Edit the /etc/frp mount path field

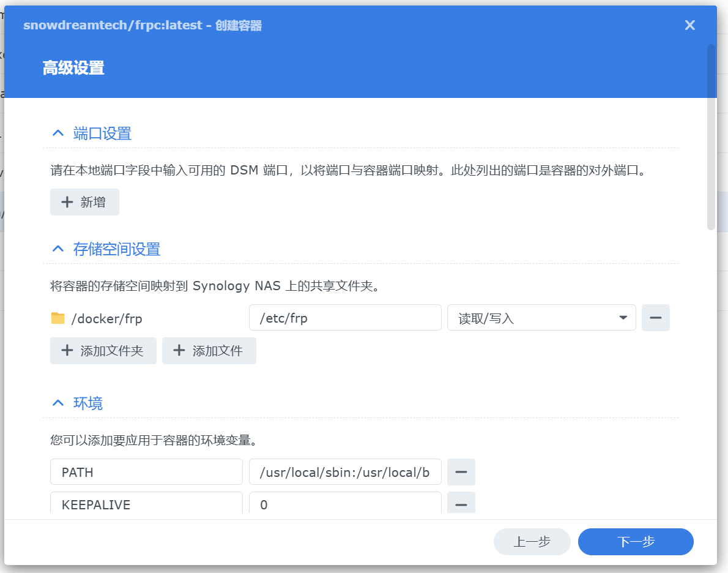point(344,318)
